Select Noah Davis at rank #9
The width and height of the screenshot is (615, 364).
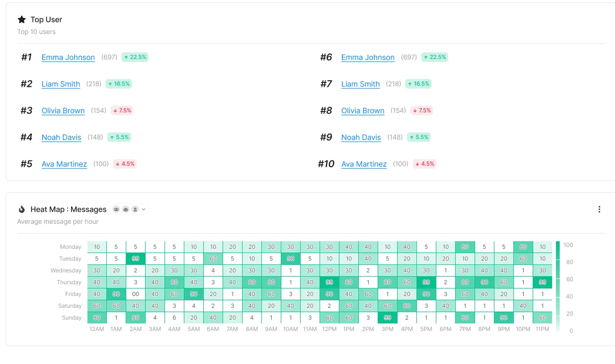361,137
